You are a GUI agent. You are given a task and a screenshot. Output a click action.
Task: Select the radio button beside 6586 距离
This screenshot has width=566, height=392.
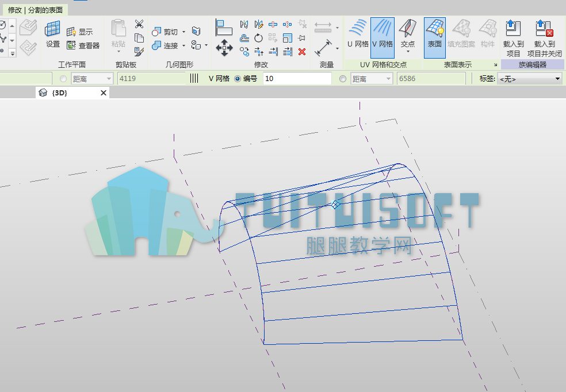pyautogui.click(x=343, y=79)
